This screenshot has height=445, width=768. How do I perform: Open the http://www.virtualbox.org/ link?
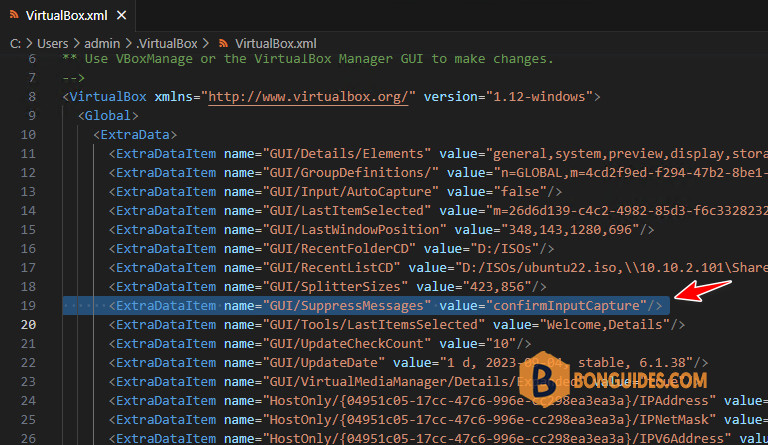pos(309,97)
